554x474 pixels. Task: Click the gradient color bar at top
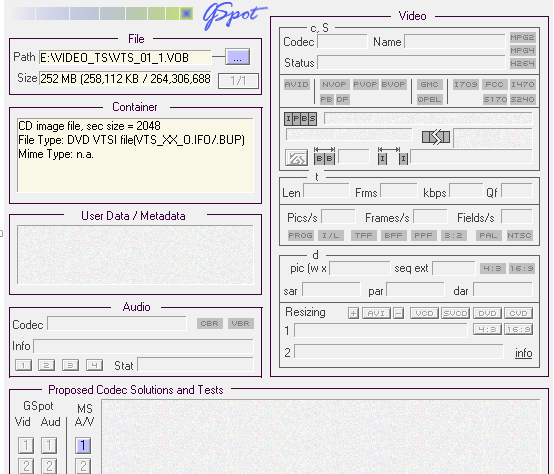102,14
